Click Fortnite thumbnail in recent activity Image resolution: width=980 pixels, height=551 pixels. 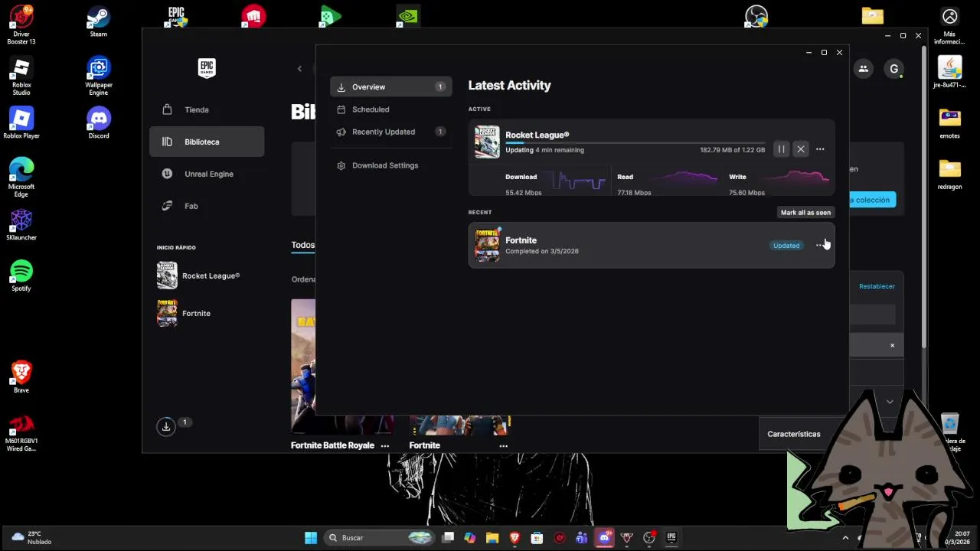pyautogui.click(x=487, y=246)
